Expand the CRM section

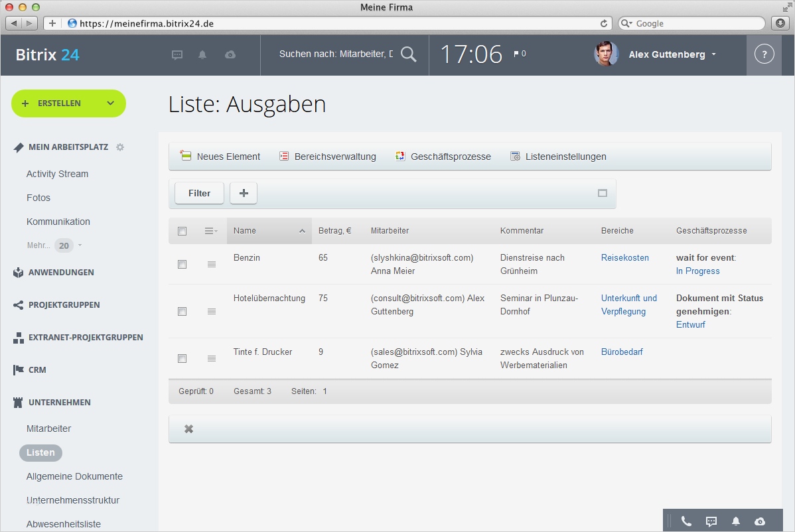pyautogui.click(x=37, y=370)
